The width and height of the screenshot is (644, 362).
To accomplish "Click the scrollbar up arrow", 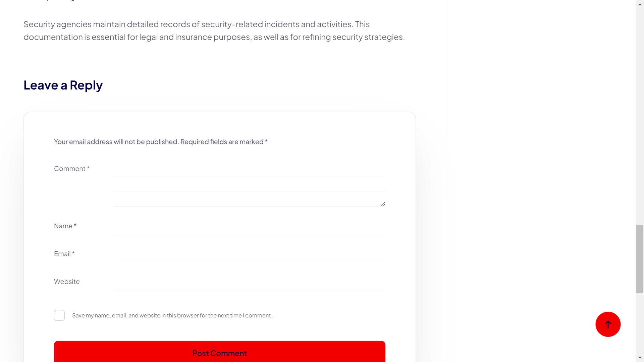I will pos(640,4).
